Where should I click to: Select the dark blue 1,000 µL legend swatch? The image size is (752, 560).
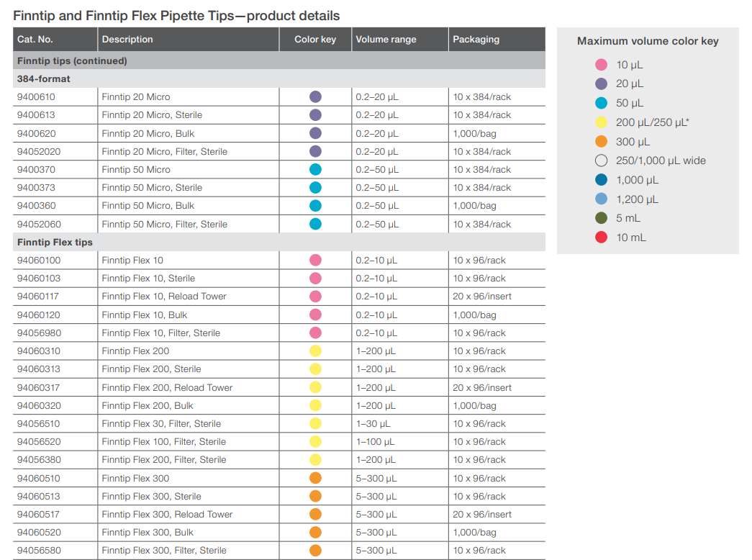click(x=601, y=180)
